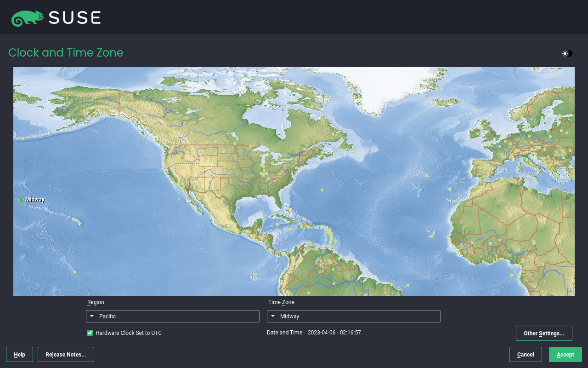588x368 pixels.
Task: Select the Bermuda dot in the Atlantic
Action: click(322, 190)
